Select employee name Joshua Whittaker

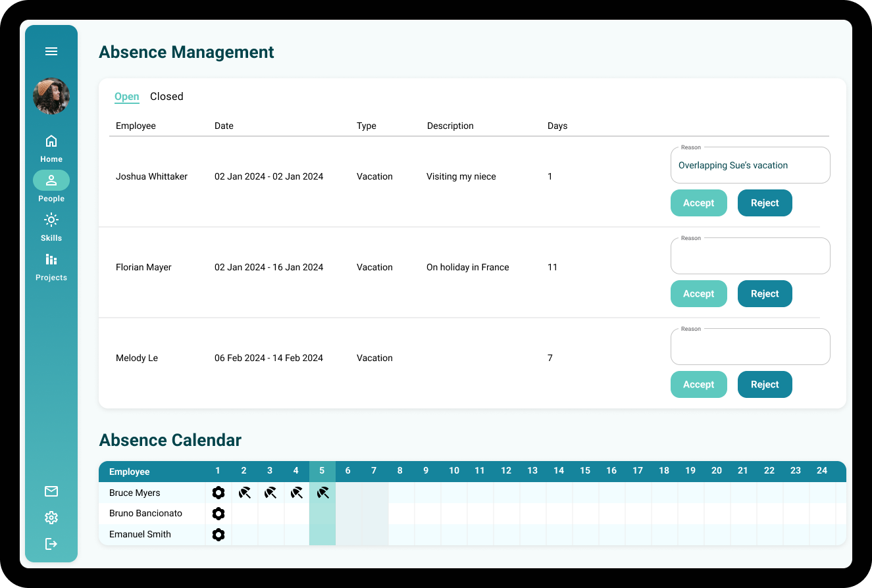coord(151,176)
